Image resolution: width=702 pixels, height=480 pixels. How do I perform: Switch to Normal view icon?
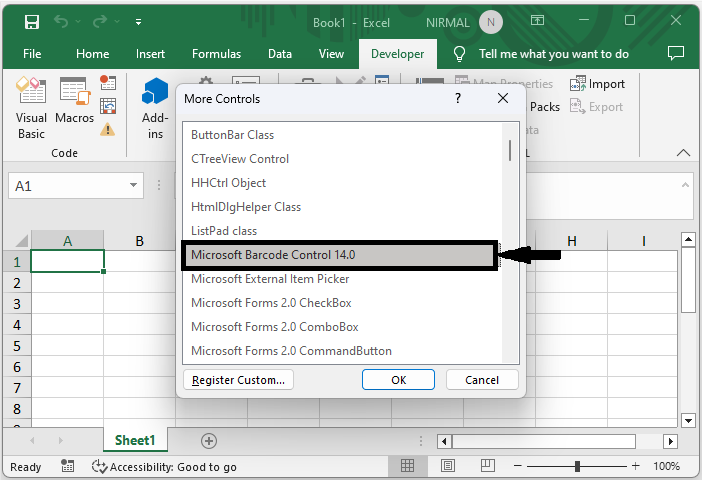[x=407, y=466]
